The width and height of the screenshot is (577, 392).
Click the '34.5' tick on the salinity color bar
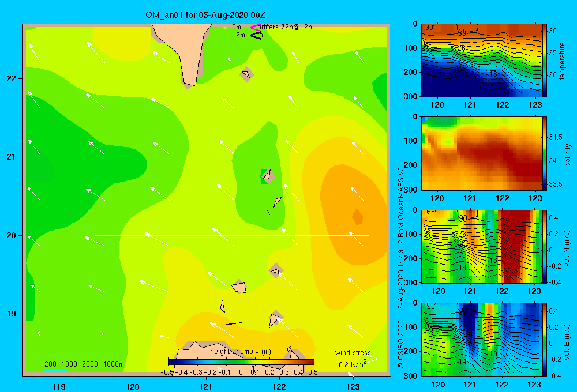pos(555,137)
